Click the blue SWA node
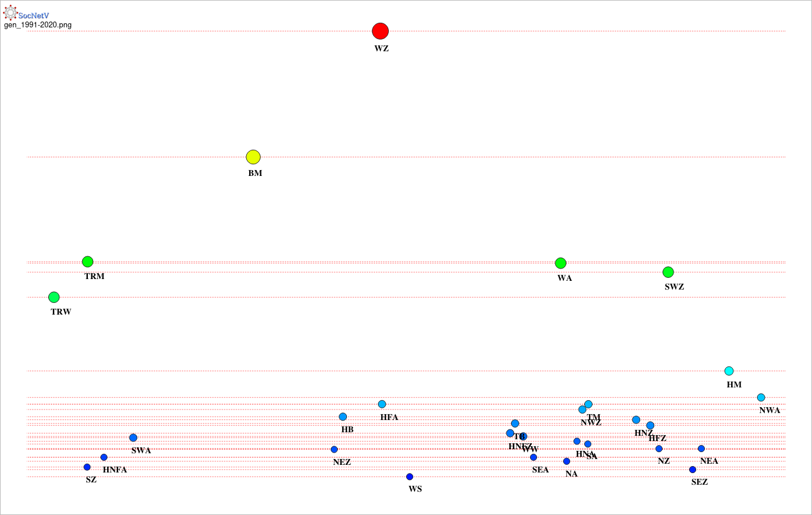The image size is (812, 515). [x=133, y=438]
